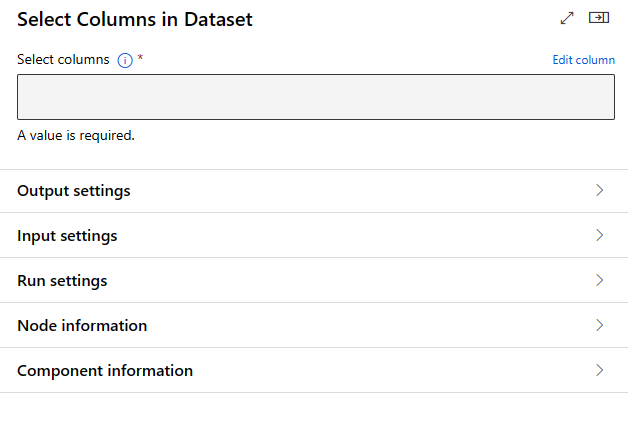Click the Run settings chevron arrow
Image resolution: width=628 pixels, height=434 pixels.
[600, 281]
